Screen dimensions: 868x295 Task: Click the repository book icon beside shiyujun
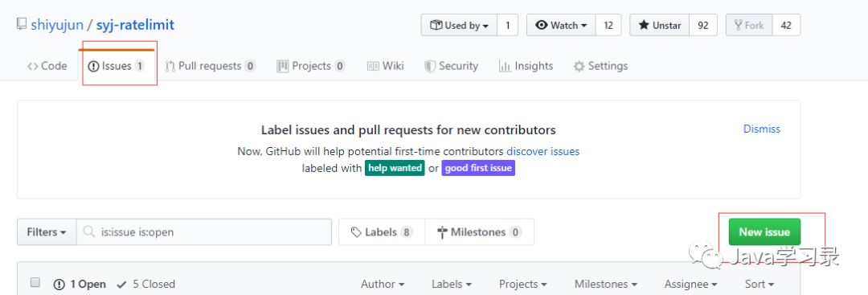click(21, 24)
